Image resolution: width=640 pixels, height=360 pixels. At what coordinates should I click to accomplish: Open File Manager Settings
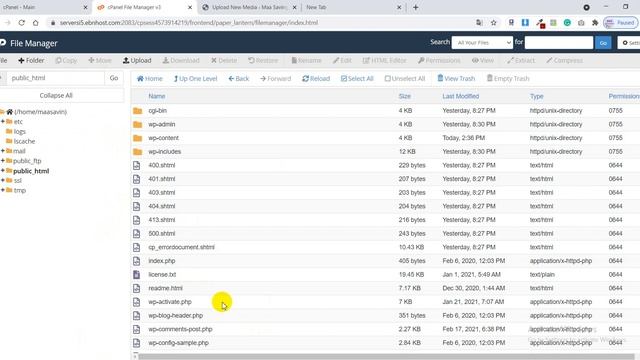[629, 42]
